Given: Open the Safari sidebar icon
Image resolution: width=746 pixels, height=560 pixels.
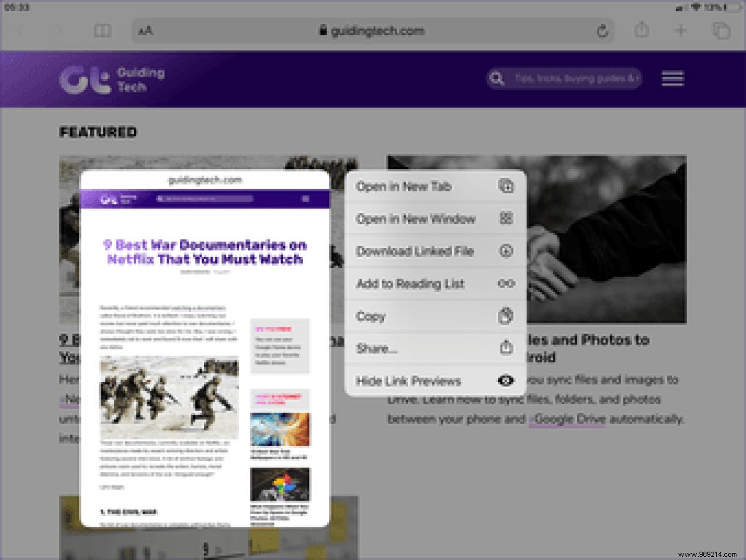Looking at the screenshot, I should pyautogui.click(x=103, y=30).
